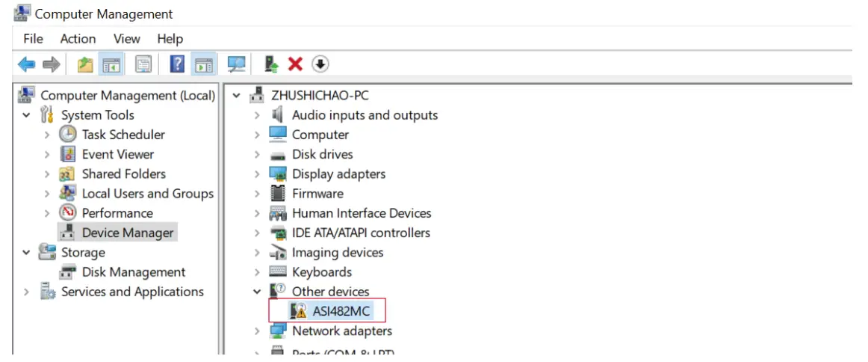Expand the Event Viewer node
Screen dimensions: 868x362
pos(48,154)
